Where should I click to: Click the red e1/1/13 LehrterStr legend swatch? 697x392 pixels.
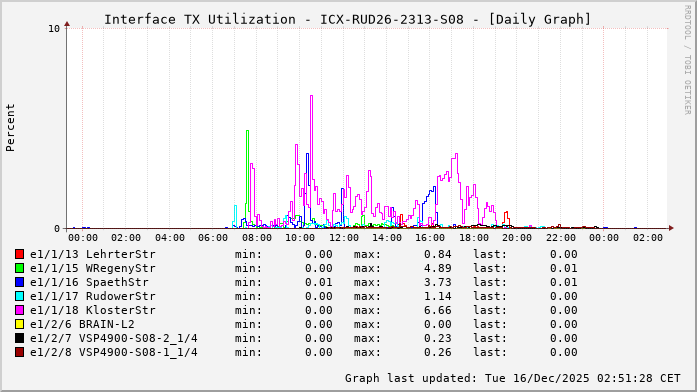click(19, 254)
